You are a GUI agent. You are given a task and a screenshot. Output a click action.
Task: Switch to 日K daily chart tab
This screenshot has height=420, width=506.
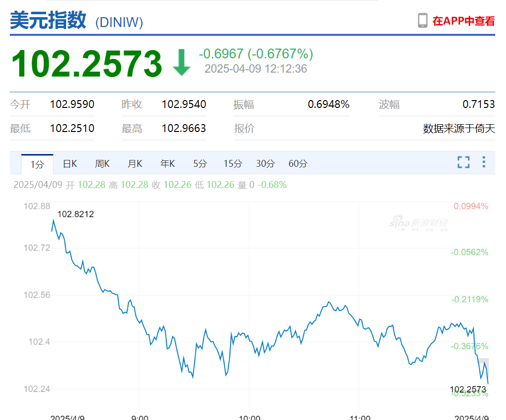point(69,163)
